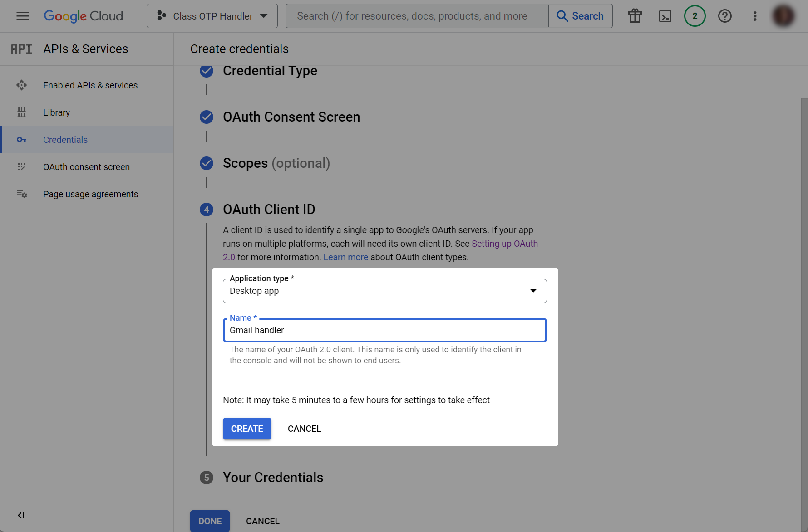This screenshot has height=532, width=808.
Task: Open the free trial gift icon
Action: 635,16
